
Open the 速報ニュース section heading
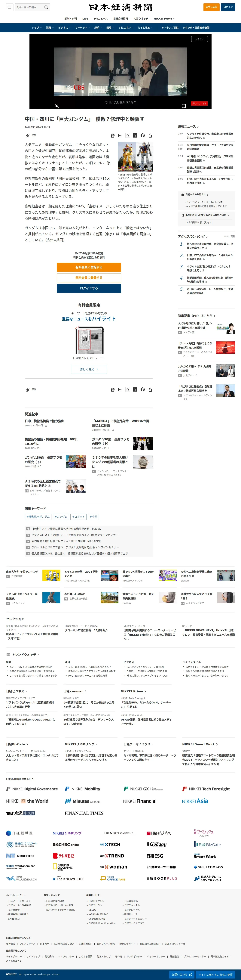coord(188,127)
